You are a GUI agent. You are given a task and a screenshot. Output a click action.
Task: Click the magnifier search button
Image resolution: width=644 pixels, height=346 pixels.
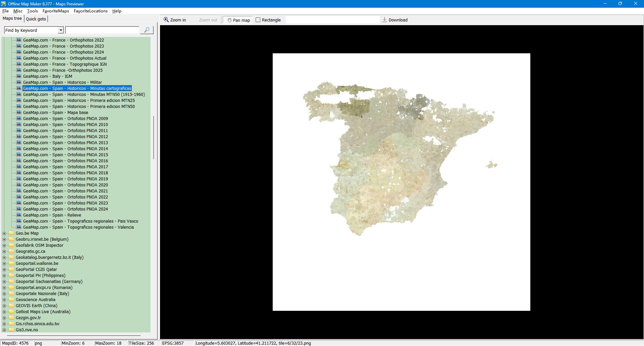tap(147, 30)
